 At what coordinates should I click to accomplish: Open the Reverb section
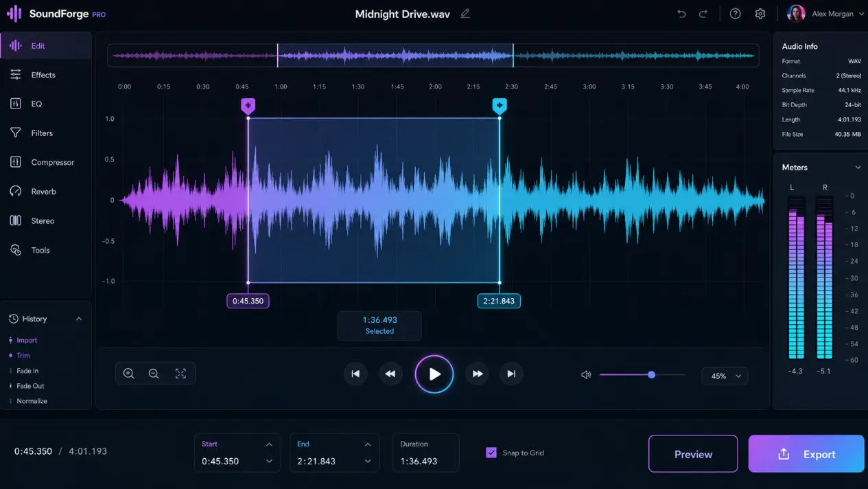pyautogui.click(x=45, y=192)
